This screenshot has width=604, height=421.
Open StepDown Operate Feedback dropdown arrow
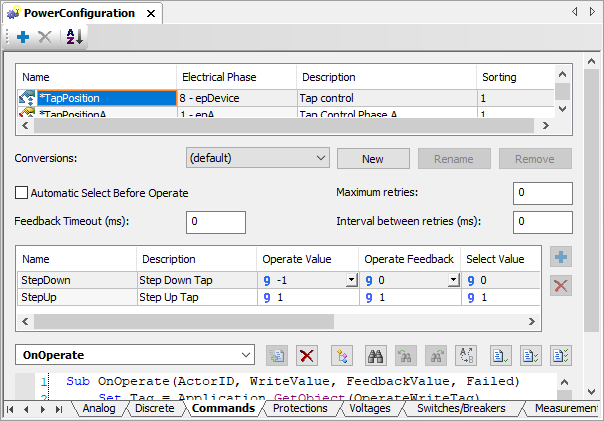click(453, 281)
